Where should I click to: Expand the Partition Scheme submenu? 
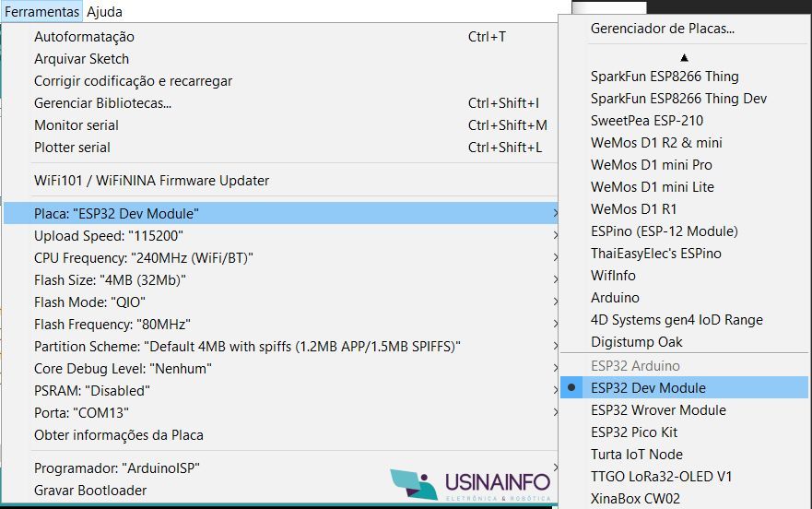(280, 346)
